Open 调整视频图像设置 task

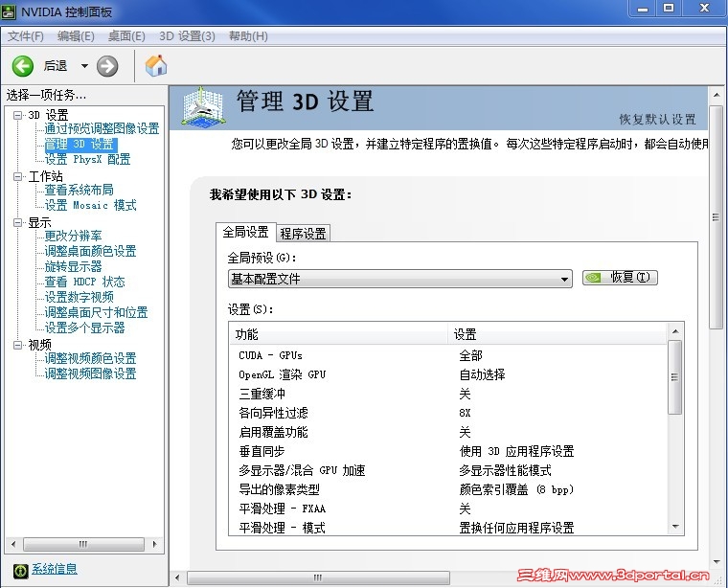click(x=90, y=373)
